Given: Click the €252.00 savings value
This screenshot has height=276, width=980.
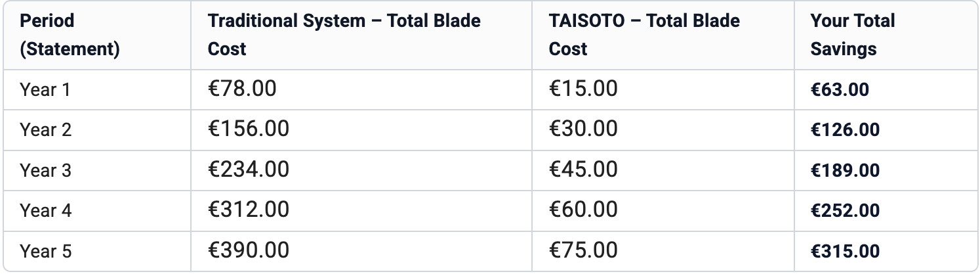Looking at the screenshot, I should coord(845,211).
